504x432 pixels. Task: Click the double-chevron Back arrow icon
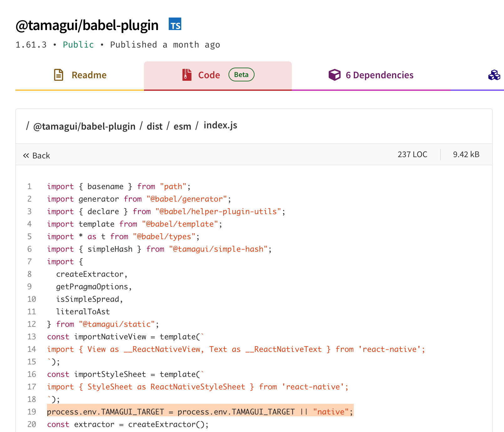26,155
